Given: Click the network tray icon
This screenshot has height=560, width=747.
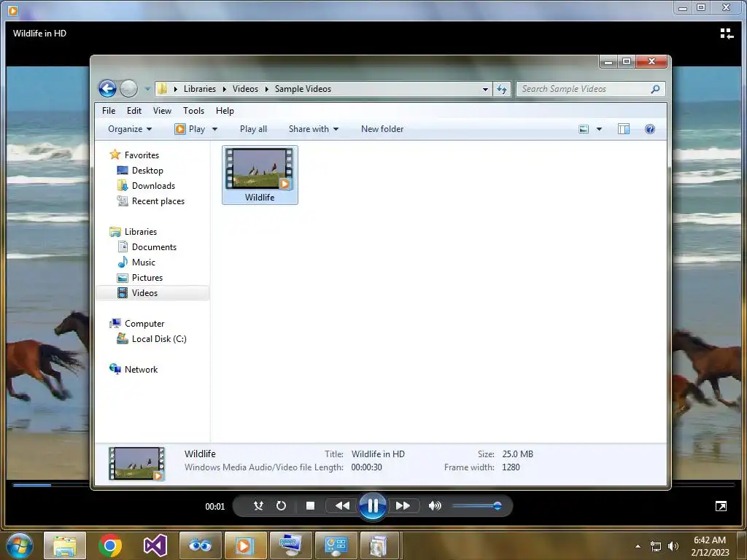Looking at the screenshot, I should 656,546.
